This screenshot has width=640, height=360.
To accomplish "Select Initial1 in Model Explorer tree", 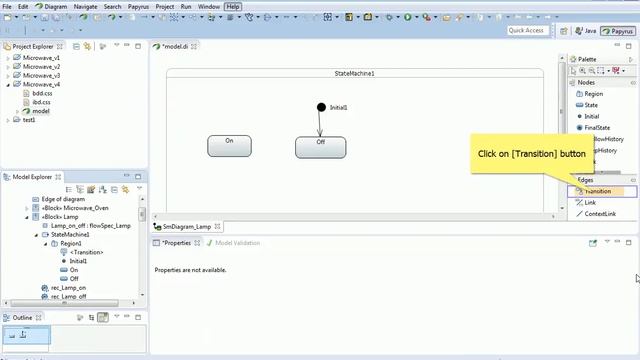I will click(74, 261).
